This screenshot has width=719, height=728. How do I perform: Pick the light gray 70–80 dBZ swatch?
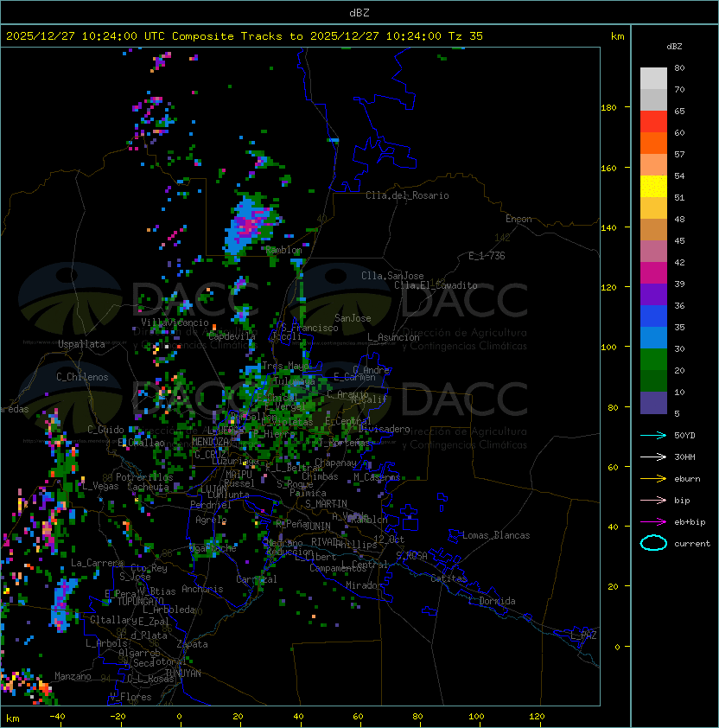[x=653, y=79]
